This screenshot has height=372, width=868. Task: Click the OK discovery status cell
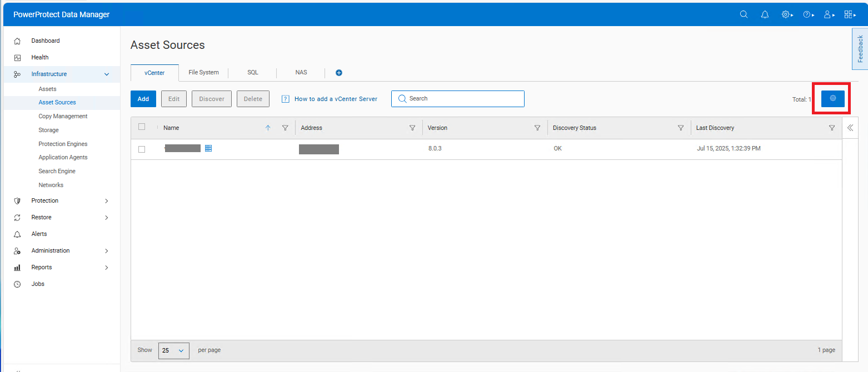pos(557,149)
